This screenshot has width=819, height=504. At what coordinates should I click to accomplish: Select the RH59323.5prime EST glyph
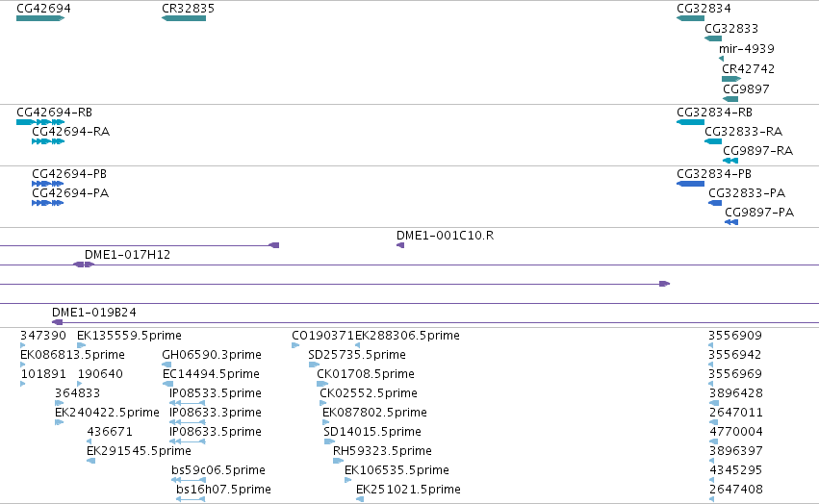(x=339, y=461)
